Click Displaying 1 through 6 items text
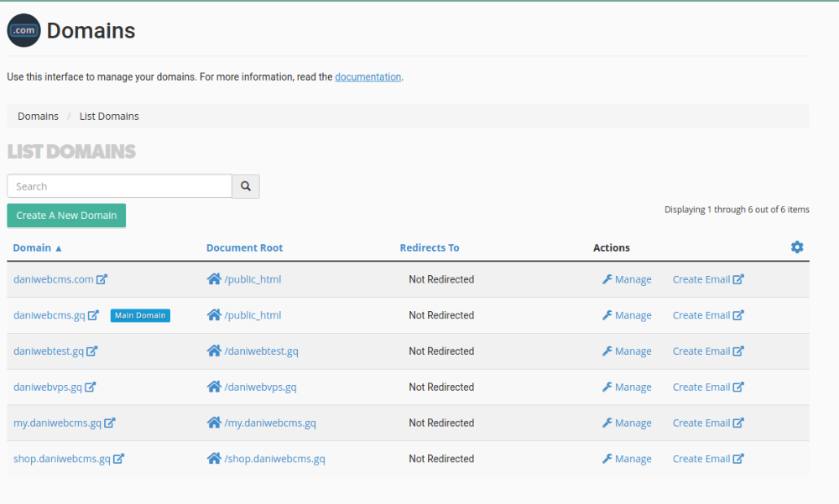The height and width of the screenshot is (504, 839). 737,210
